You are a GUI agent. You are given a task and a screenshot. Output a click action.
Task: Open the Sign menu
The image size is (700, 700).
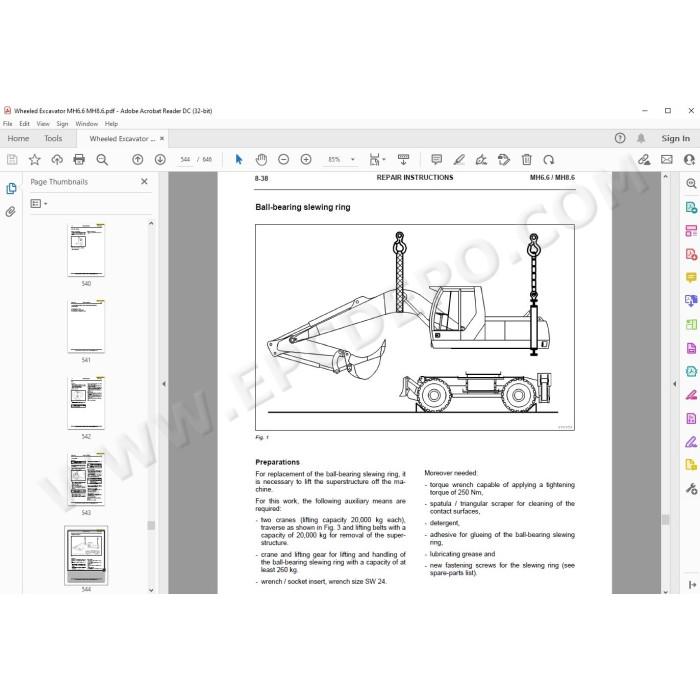pos(62,124)
